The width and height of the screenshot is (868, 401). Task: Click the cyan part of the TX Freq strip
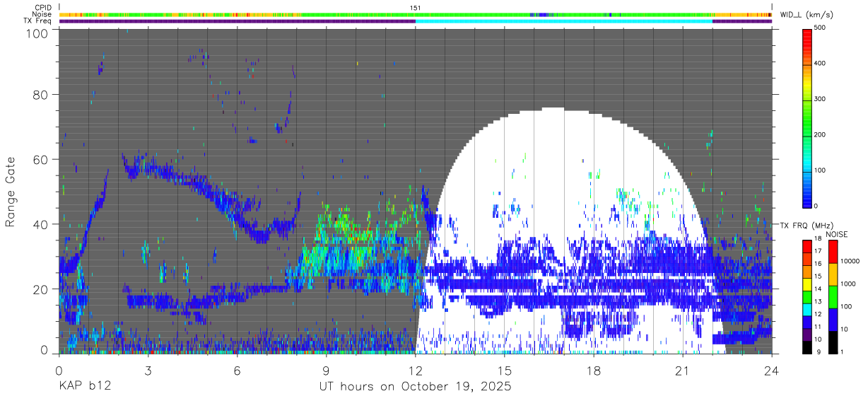point(564,21)
